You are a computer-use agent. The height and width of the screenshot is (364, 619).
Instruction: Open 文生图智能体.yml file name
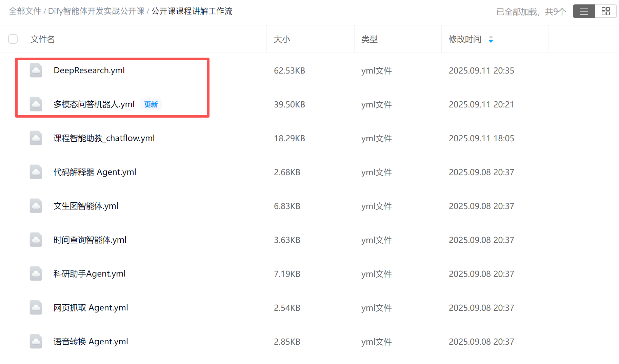[86, 206]
